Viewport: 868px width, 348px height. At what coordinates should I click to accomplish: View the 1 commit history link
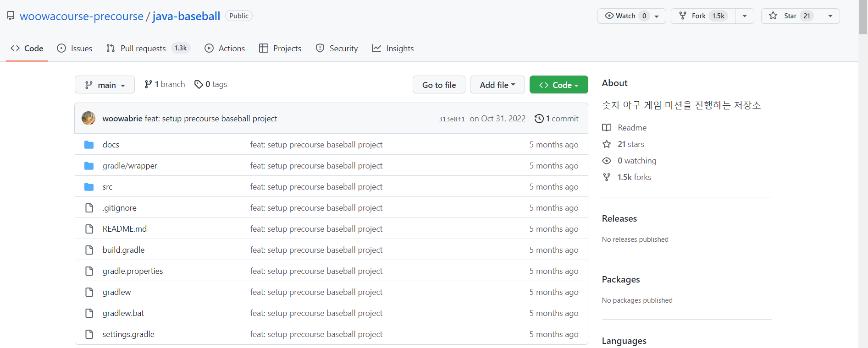[x=557, y=119]
